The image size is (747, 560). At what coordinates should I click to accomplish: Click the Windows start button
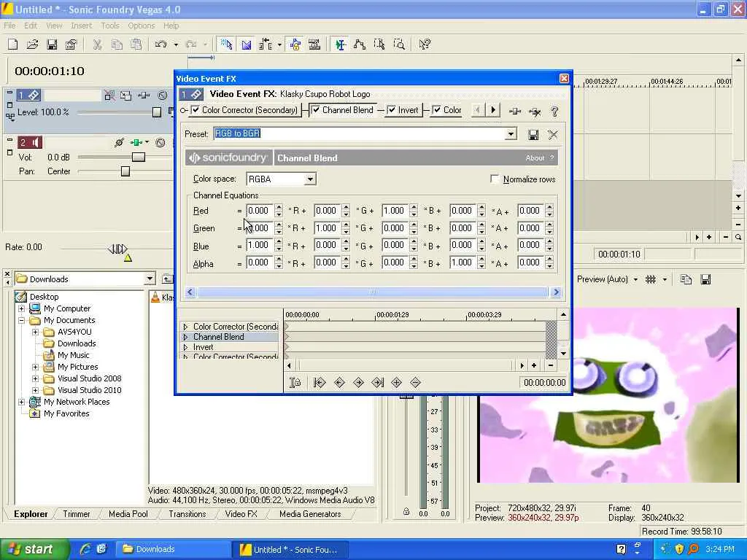pyautogui.click(x=34, y=549)
